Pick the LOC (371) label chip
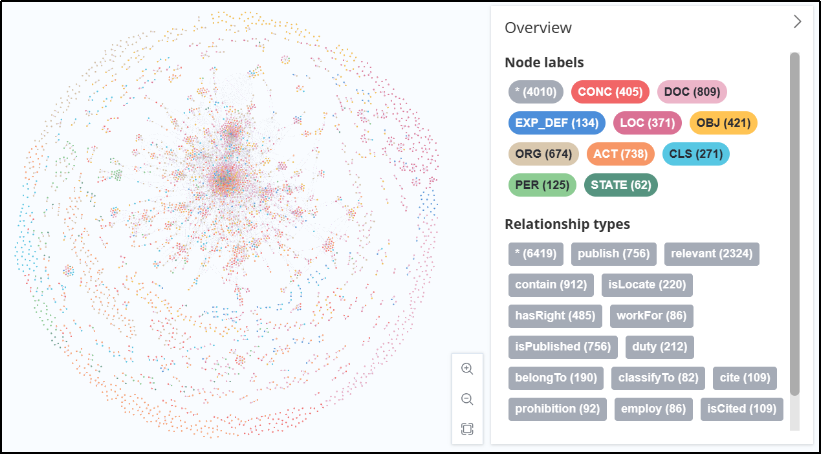Screen dimensions: 822x456 [x=647, y=123]
